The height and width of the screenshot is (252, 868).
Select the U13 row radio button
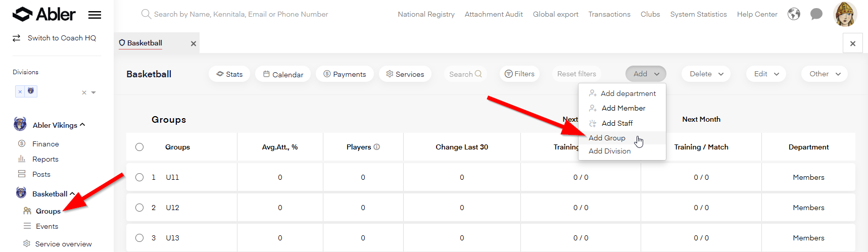click(x=139, y=238)
